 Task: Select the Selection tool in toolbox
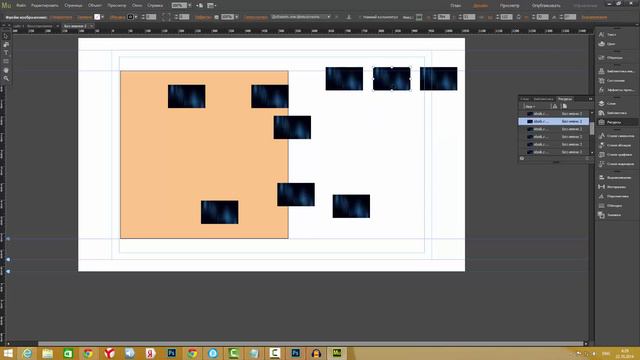click(x=6, y=36)
